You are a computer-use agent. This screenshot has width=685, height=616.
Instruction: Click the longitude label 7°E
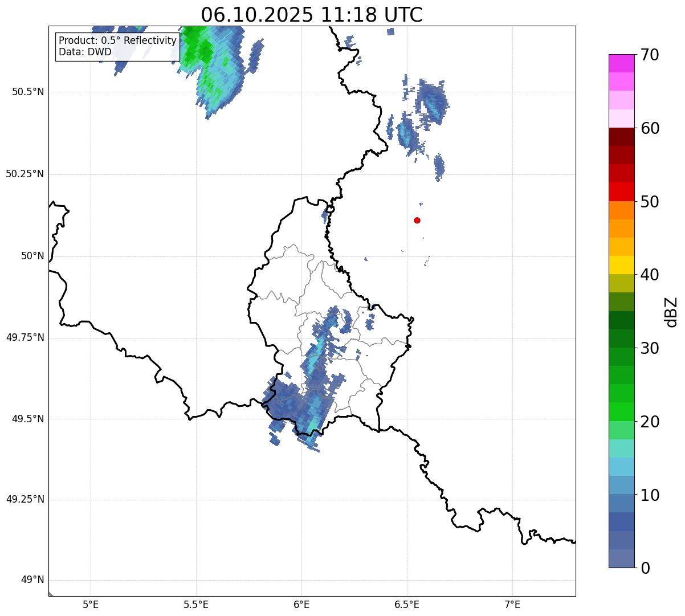pos(512,605)
